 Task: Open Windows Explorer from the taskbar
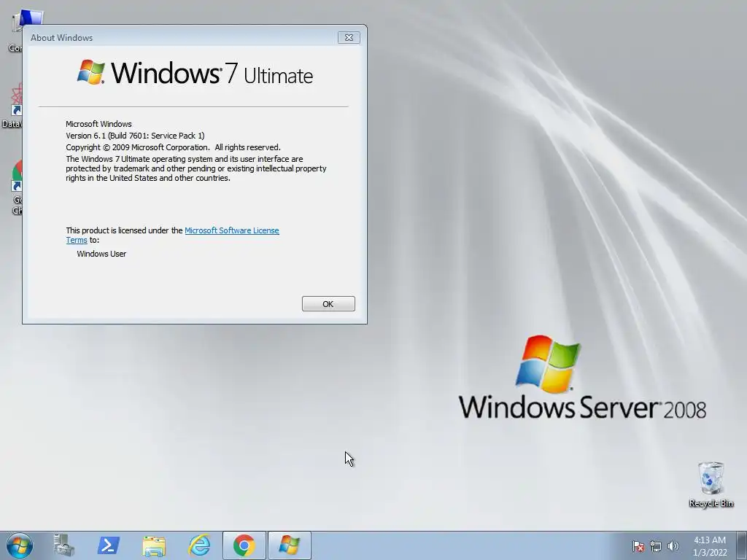[x=153, y=545]
